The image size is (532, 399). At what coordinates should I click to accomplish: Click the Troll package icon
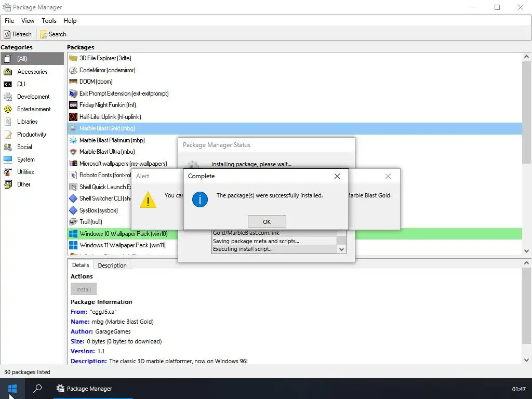[x=73, y=222]
